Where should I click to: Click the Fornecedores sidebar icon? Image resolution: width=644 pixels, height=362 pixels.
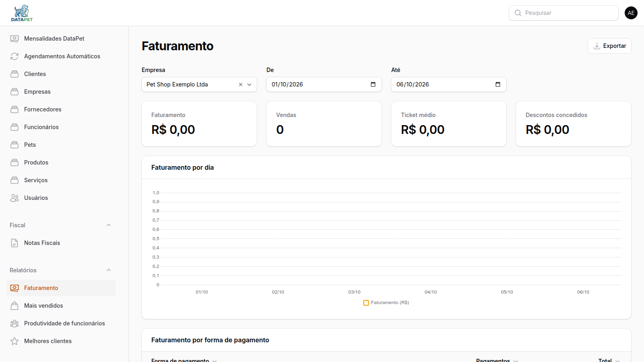click(x=14, y=109)
